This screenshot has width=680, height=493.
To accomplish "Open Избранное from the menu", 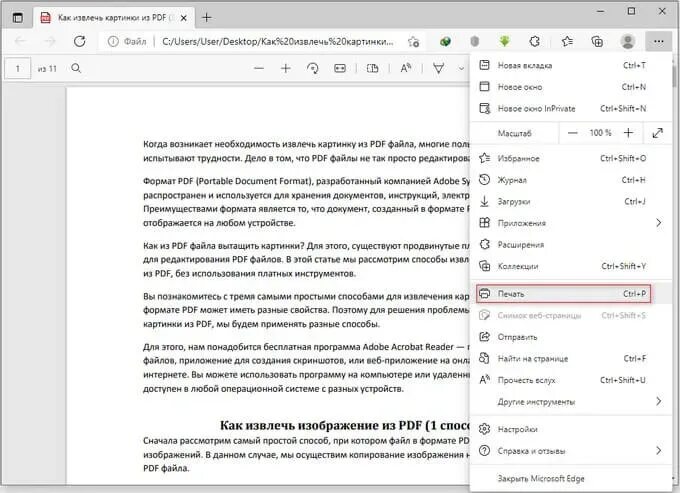I will tap(570, 158).
